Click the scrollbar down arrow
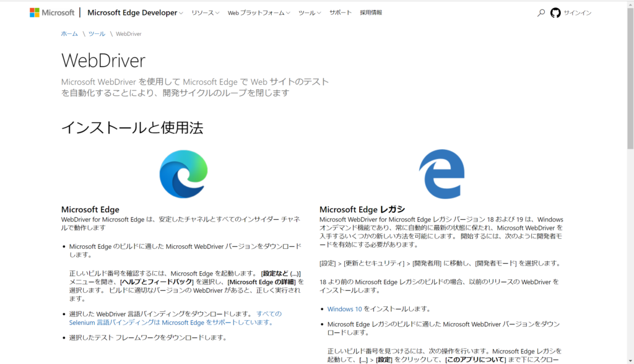Screen dimensions: 634x364 [630, 360]
